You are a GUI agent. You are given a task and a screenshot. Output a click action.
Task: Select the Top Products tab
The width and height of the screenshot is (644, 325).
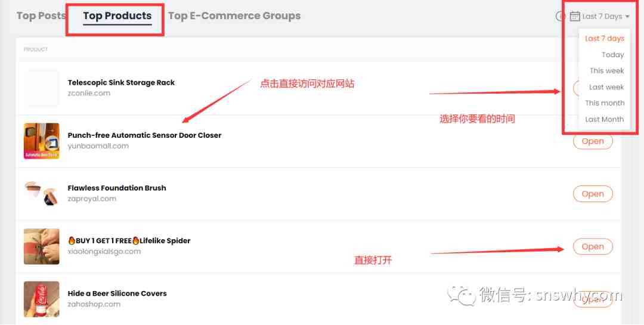point(117,16)
